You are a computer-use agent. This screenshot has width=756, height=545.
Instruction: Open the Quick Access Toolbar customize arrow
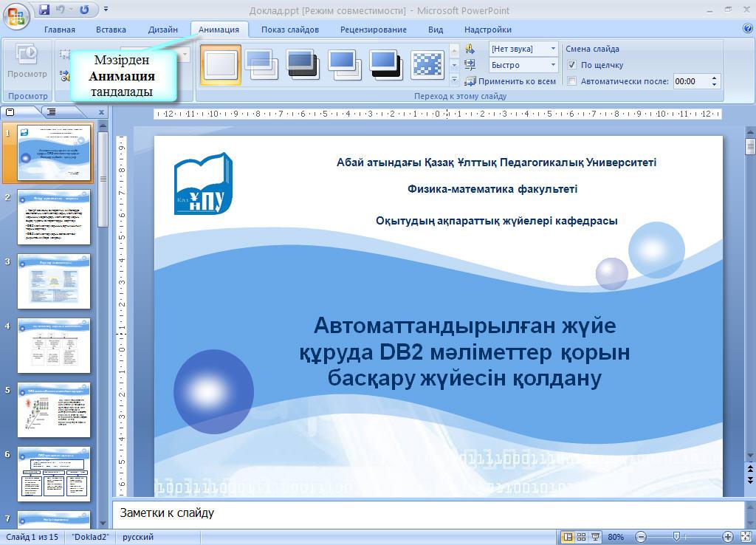tap(106, 10)
